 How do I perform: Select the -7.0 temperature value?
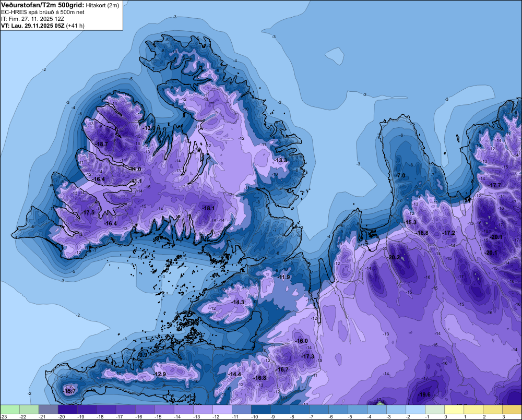pos(400,175)
